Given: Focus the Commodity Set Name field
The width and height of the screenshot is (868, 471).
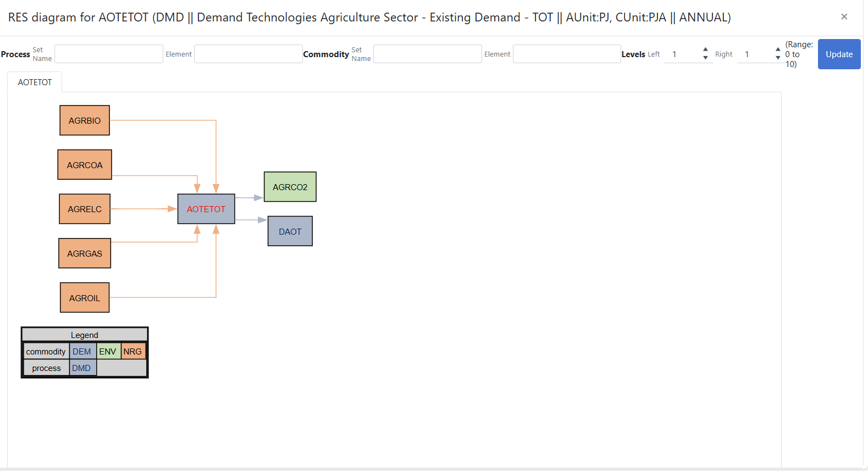Looking at the screenshot, I should point(427,54).
